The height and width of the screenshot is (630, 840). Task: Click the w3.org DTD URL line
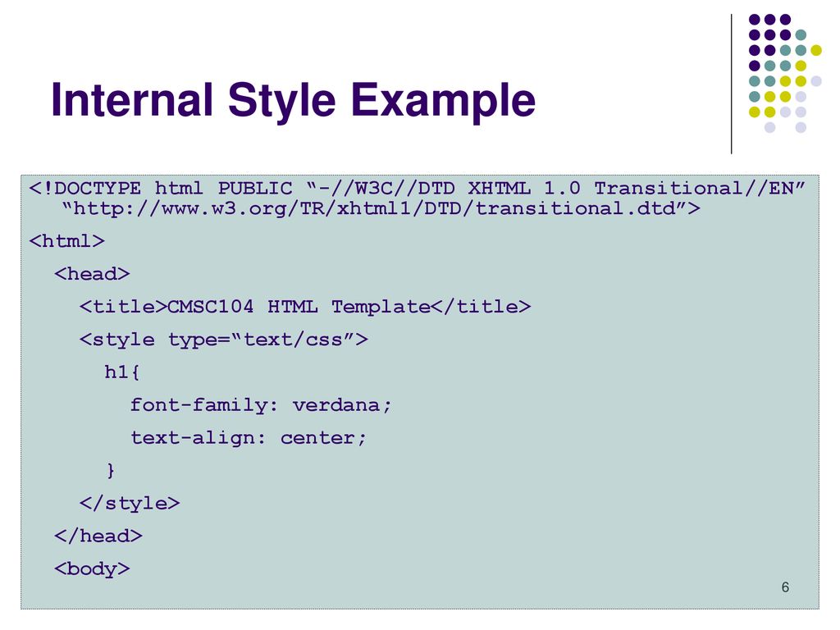pos(381,208)
